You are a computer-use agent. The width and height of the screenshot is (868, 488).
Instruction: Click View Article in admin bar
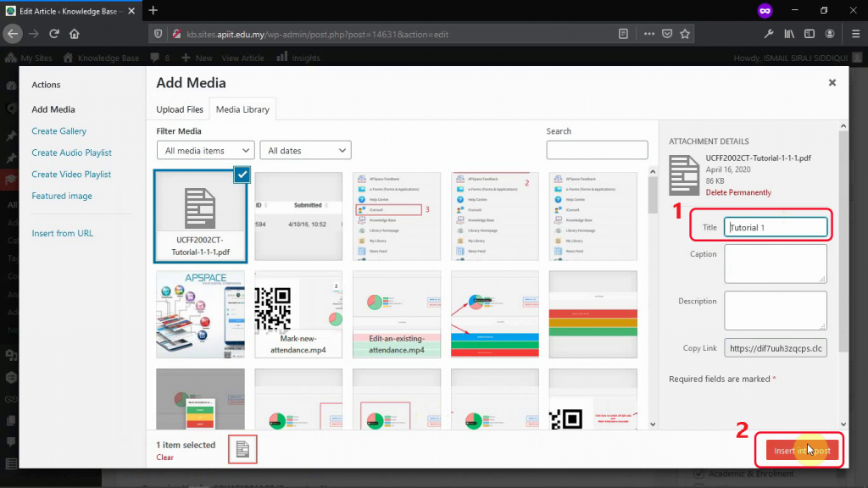242,58
